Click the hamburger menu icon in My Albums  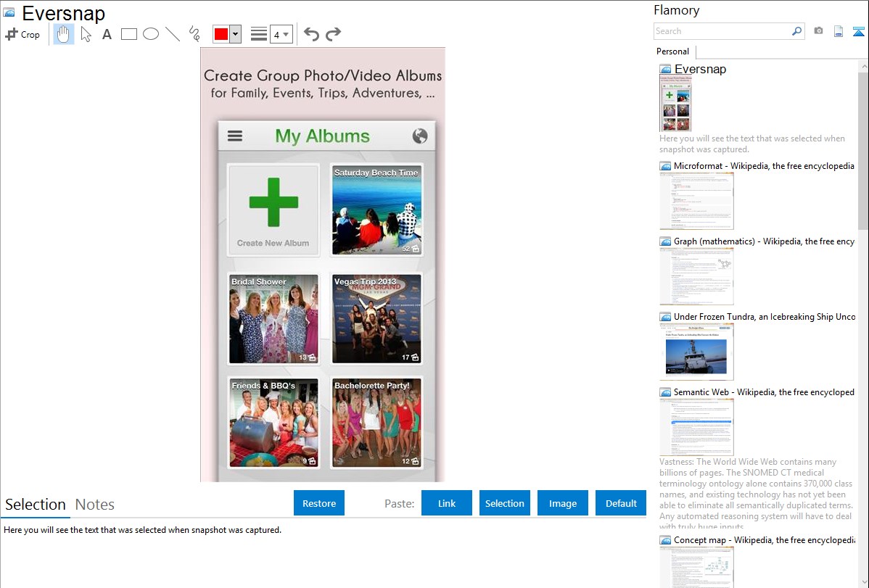(x=235, y=136)
